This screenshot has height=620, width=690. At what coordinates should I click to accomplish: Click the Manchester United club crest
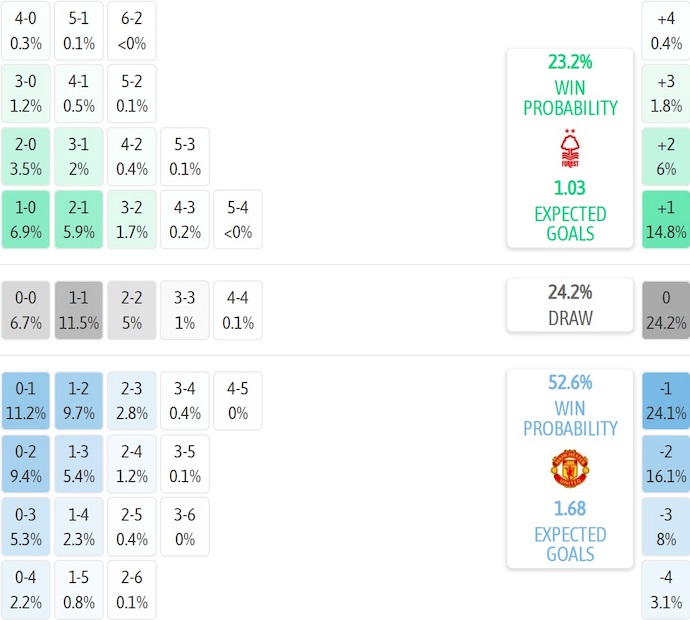(570, 468)
